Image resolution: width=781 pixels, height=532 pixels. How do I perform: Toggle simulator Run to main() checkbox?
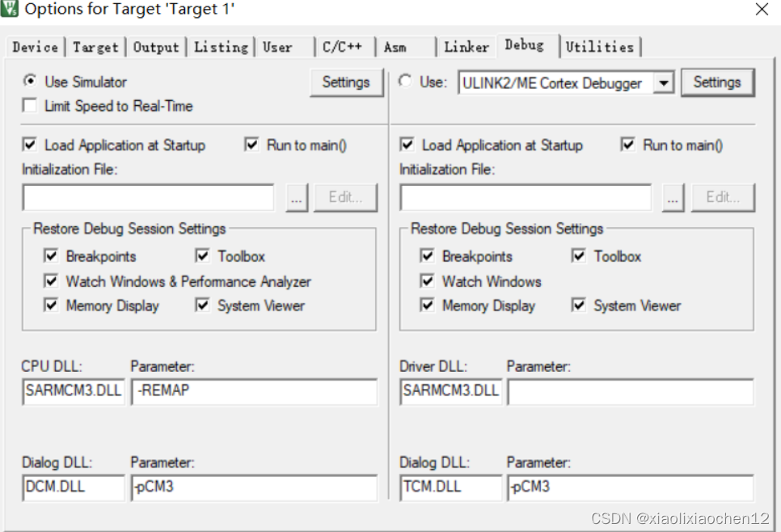pos(251,145)
